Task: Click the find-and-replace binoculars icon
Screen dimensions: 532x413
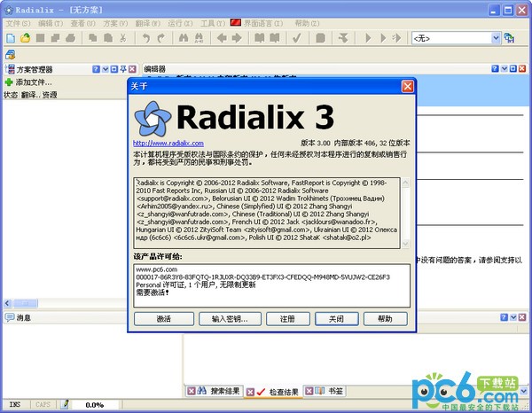Action: point(199,37)
